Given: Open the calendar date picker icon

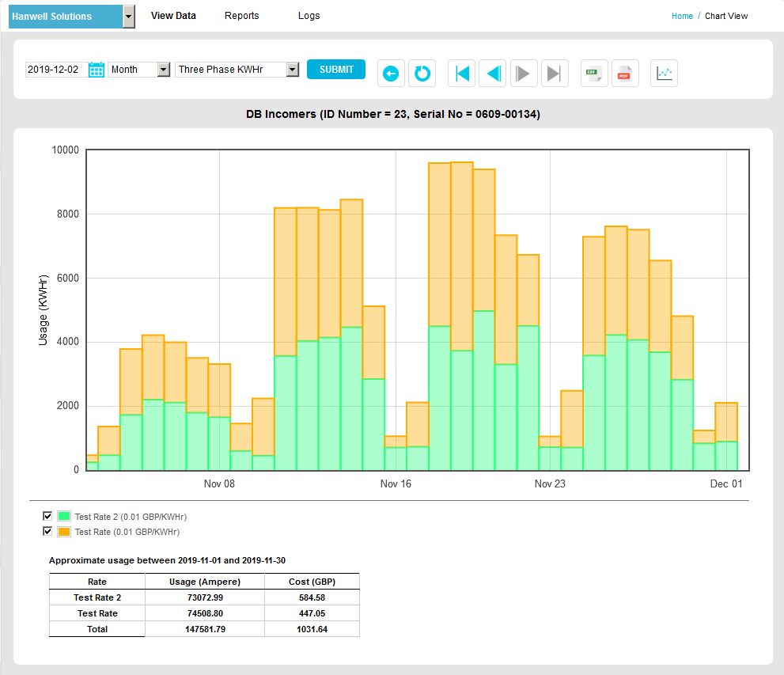Looking at the screenshot, I should [96, 70].
